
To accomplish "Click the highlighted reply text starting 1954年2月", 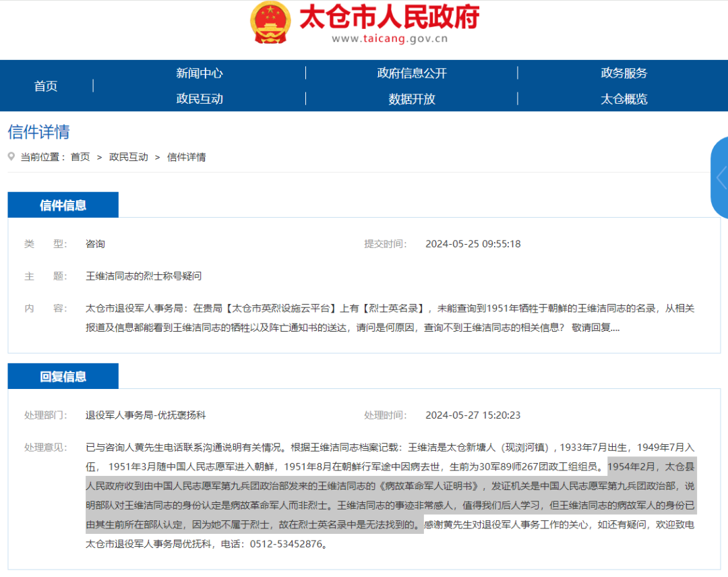I will click(x=390, y=495).
